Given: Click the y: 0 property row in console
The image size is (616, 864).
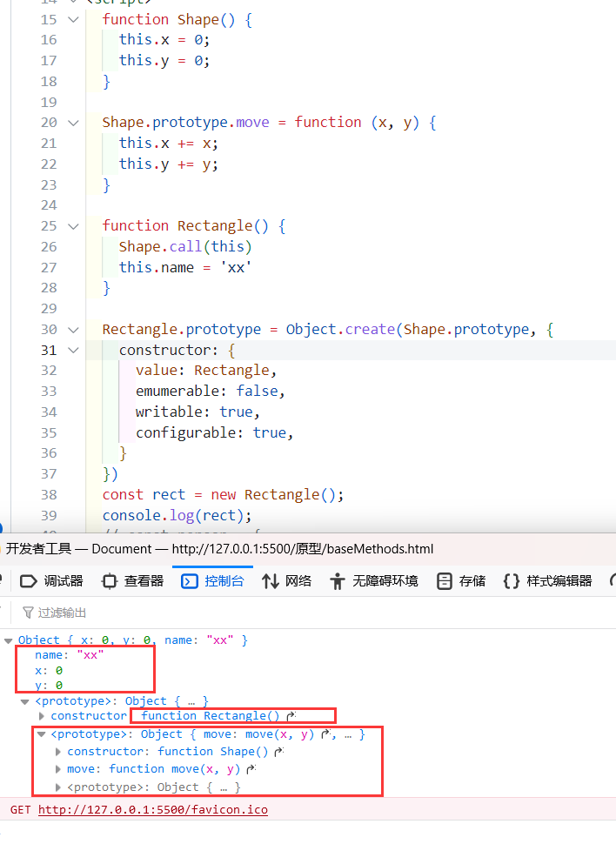Looking at the screenshot, I should click(x=49, y=686).
